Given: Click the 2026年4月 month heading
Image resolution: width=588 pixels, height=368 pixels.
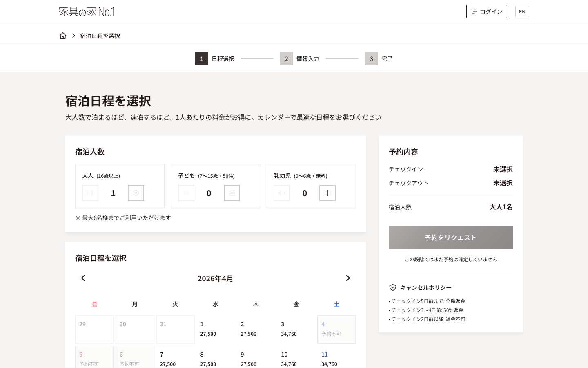Looking at the screenshot, I should click(216, 278).
